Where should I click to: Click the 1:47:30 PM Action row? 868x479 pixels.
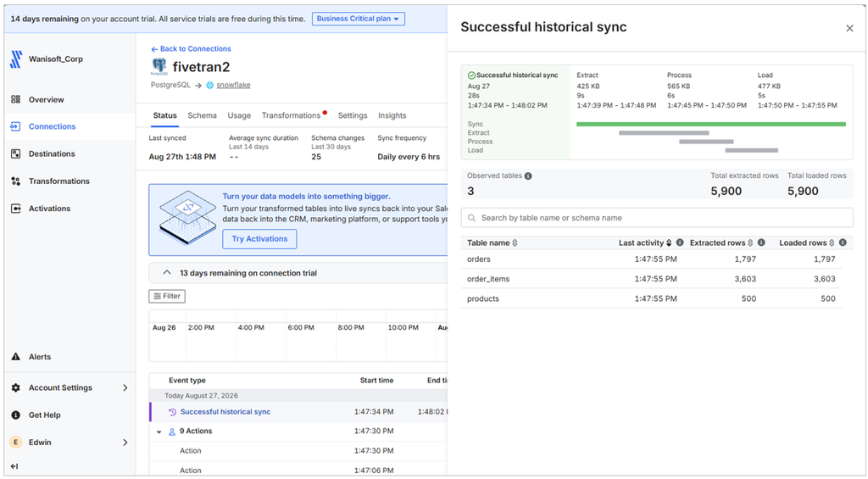tap(299, 451)
